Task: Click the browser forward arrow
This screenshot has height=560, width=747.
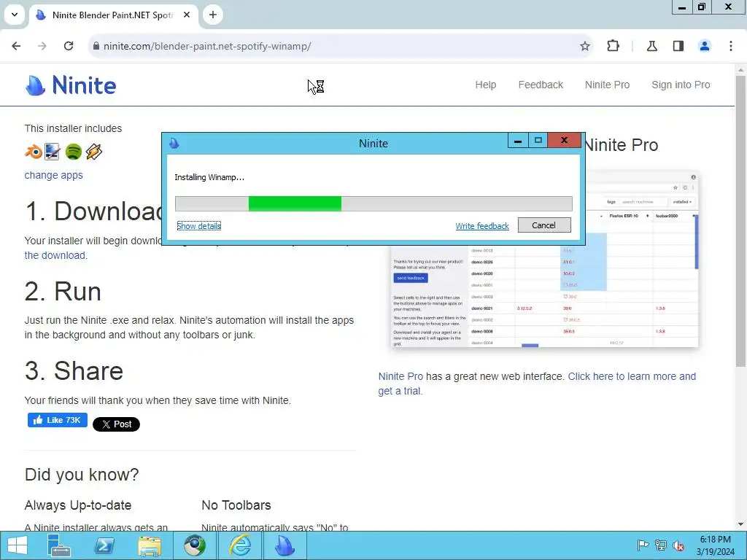Action: [x=42, y=46]
